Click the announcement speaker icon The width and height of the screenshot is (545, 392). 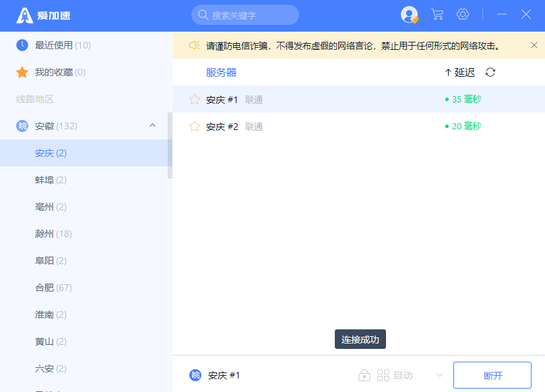pyautogui.click(x=194, y=46)
